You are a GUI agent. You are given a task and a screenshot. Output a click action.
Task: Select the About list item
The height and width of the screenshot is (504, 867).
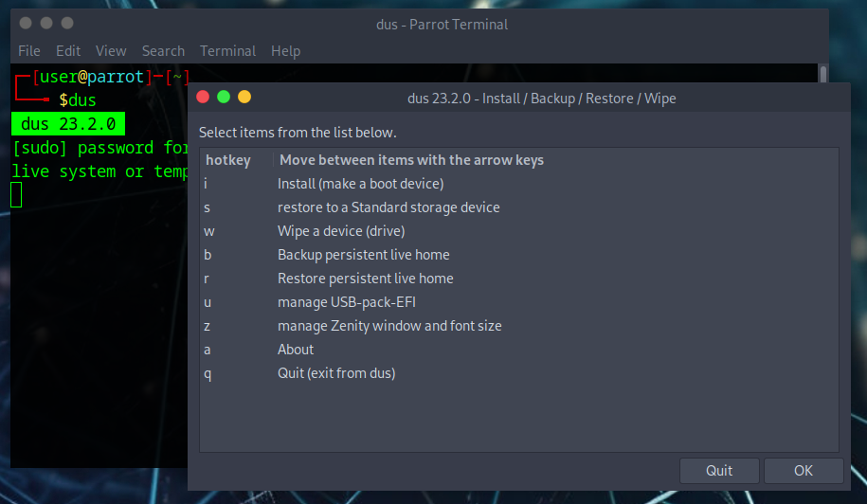296,350
